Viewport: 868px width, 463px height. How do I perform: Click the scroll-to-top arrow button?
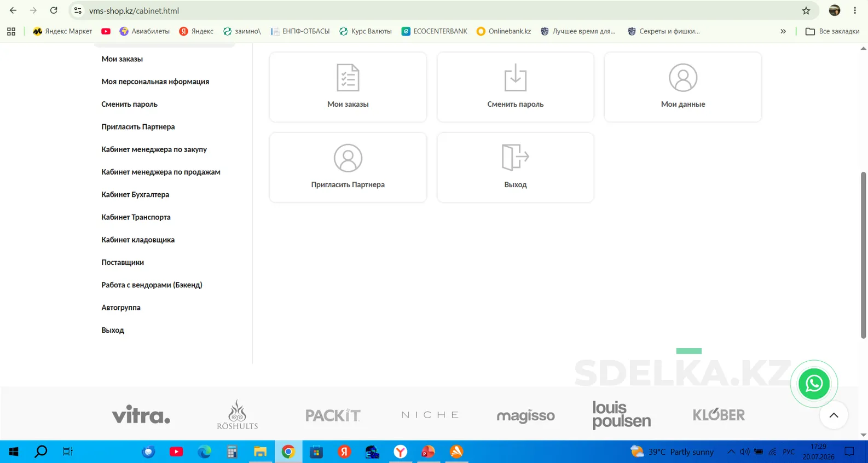(834, 415)
